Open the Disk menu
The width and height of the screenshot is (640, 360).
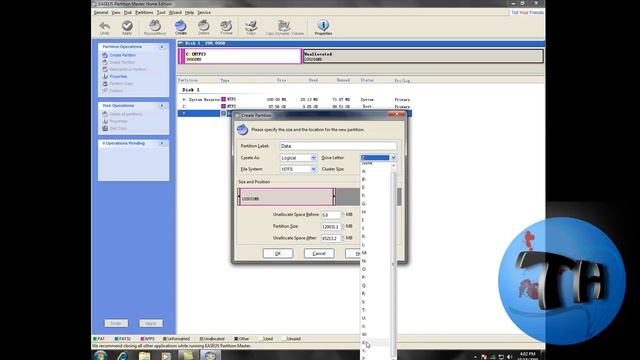[128, 13]
